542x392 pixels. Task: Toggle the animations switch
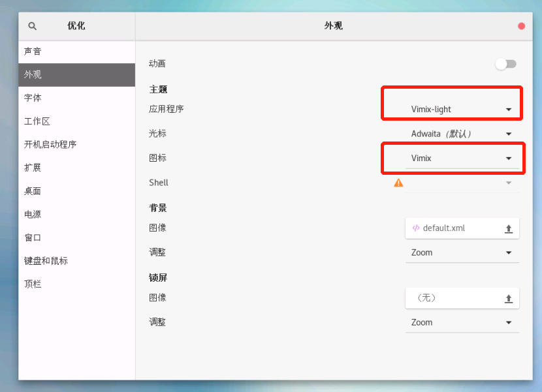click(x=505, y=64)
